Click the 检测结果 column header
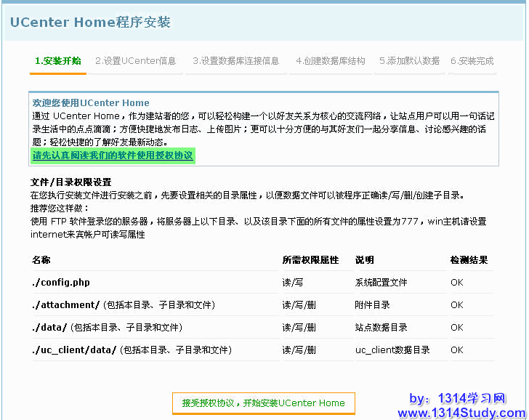 [x=469, y=259]
